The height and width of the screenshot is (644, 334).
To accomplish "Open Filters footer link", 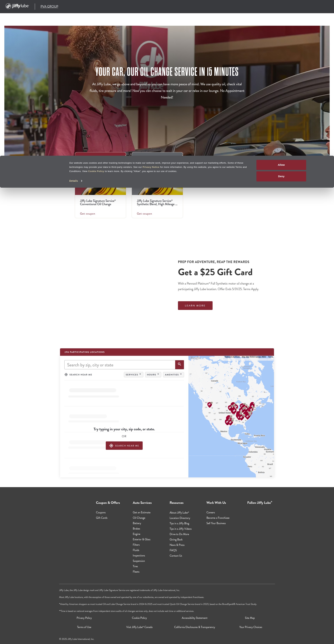I will [x=136, y=545].
